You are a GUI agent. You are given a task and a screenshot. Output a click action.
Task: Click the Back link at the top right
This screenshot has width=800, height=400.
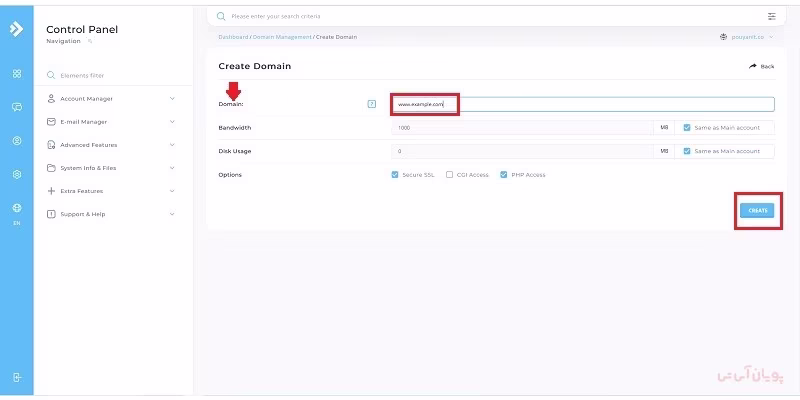(x=761, y=66)
